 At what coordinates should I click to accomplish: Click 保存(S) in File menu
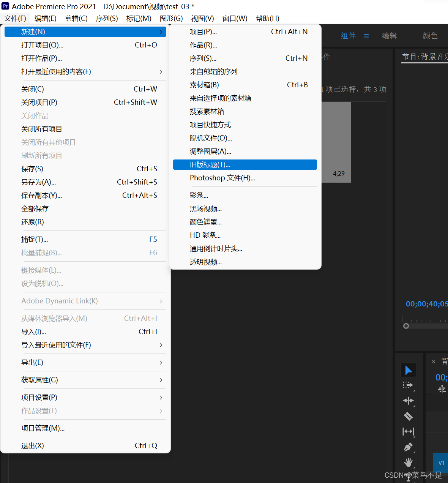pyautogui.click(x=85, y=169)
